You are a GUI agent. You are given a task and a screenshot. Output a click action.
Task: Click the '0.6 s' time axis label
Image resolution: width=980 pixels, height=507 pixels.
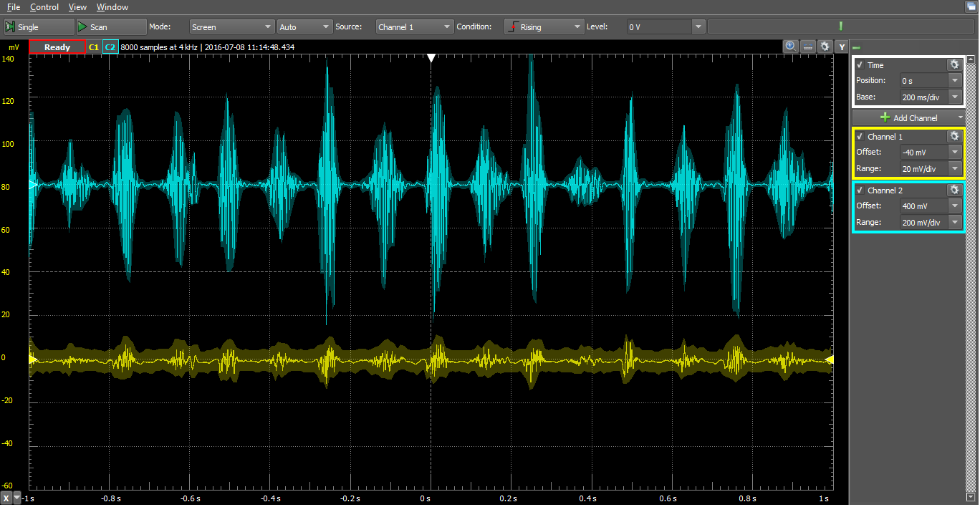(668, 498)
